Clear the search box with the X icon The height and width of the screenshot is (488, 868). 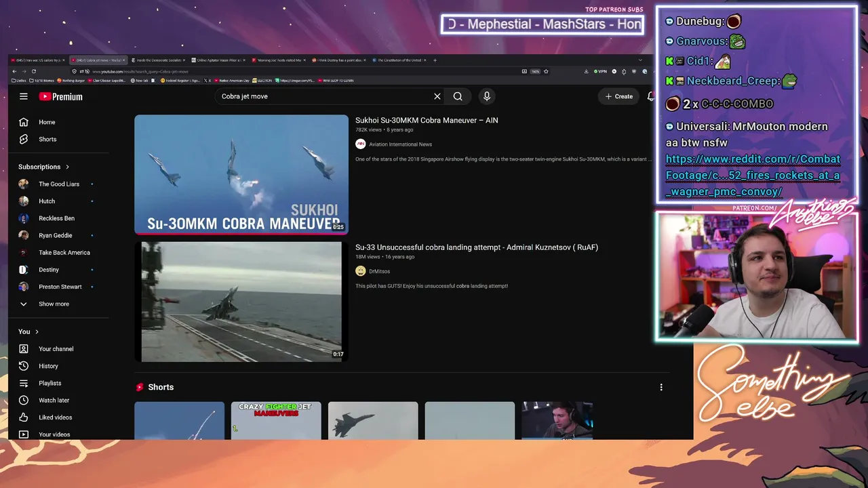(437, 96)
